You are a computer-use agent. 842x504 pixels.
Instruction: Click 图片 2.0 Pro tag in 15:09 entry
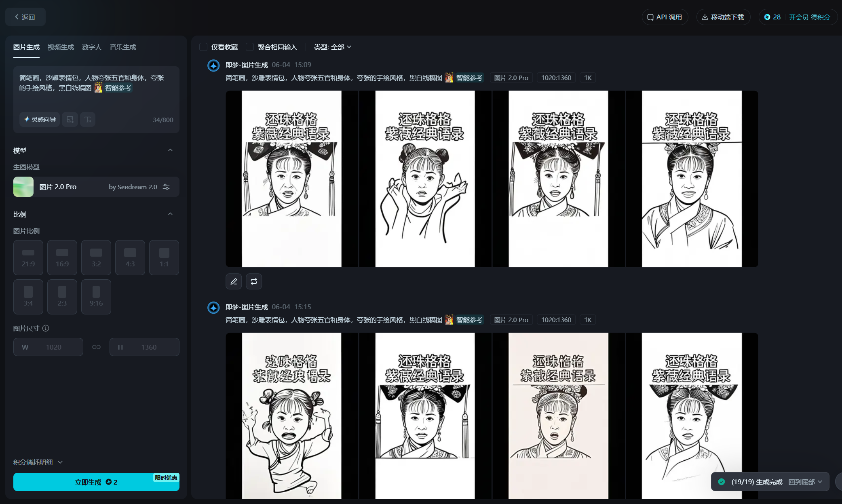(x=511, y=78)
